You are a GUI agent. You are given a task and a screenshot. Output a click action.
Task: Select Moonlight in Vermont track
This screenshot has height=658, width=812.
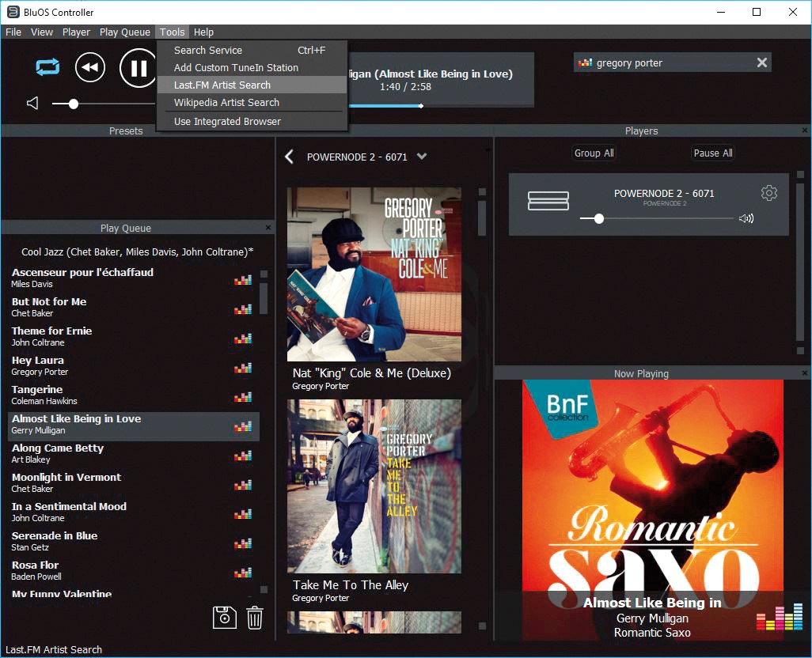(x=134, y=482)
